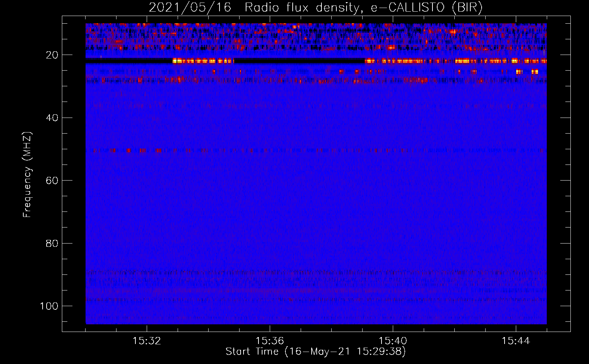Click the '80' frequency tick label
Screen dimensions: 589x364
click(x=52, y=243)
